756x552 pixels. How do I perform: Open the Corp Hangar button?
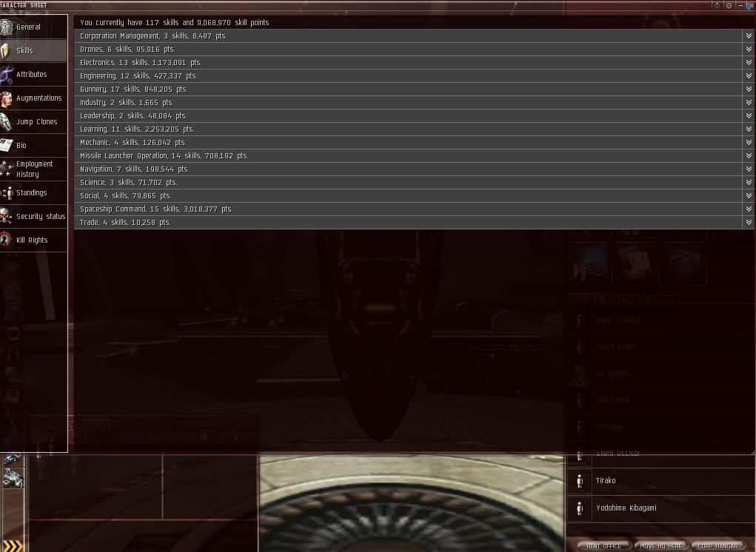718,546
